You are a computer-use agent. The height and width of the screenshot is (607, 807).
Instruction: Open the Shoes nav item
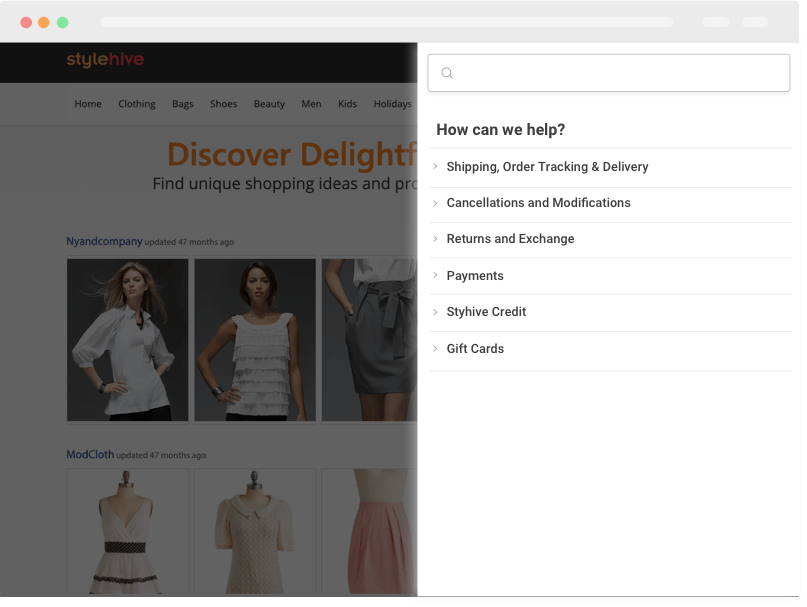pyautogui.click(x=223, y=104)
